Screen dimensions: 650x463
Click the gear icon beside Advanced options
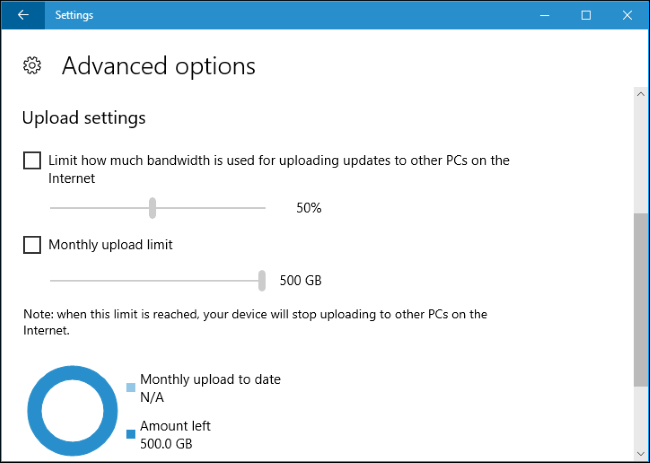[x=32, y=66]
